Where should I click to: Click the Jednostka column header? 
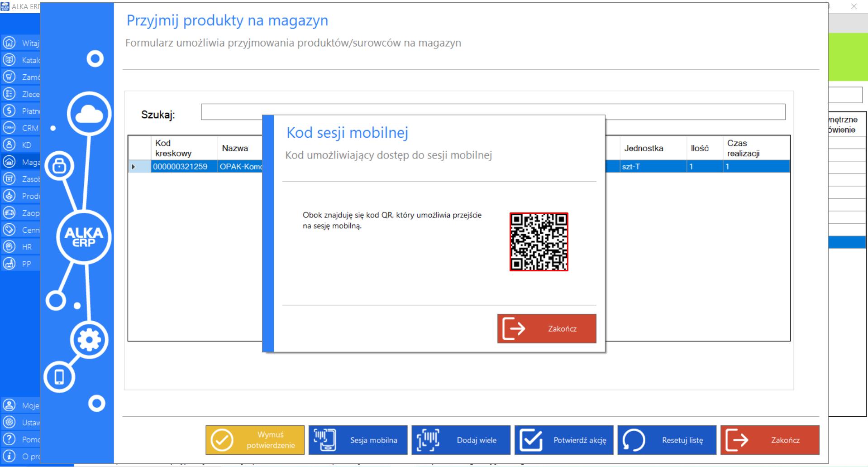pos(653,148)
